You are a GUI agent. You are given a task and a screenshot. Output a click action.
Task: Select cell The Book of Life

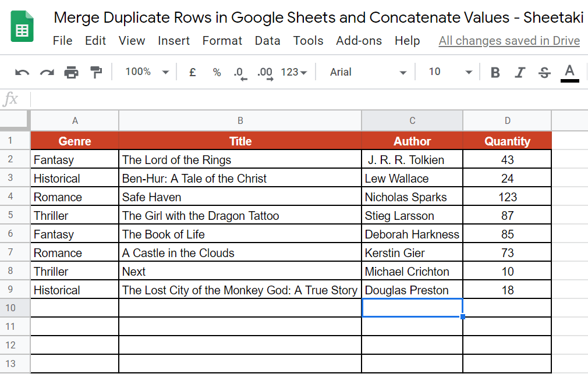240,234
